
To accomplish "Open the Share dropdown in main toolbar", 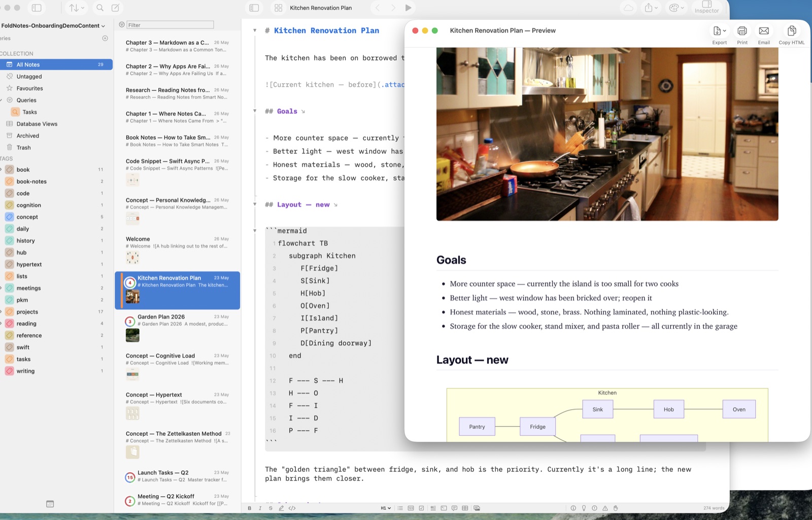I will [651, 8].
